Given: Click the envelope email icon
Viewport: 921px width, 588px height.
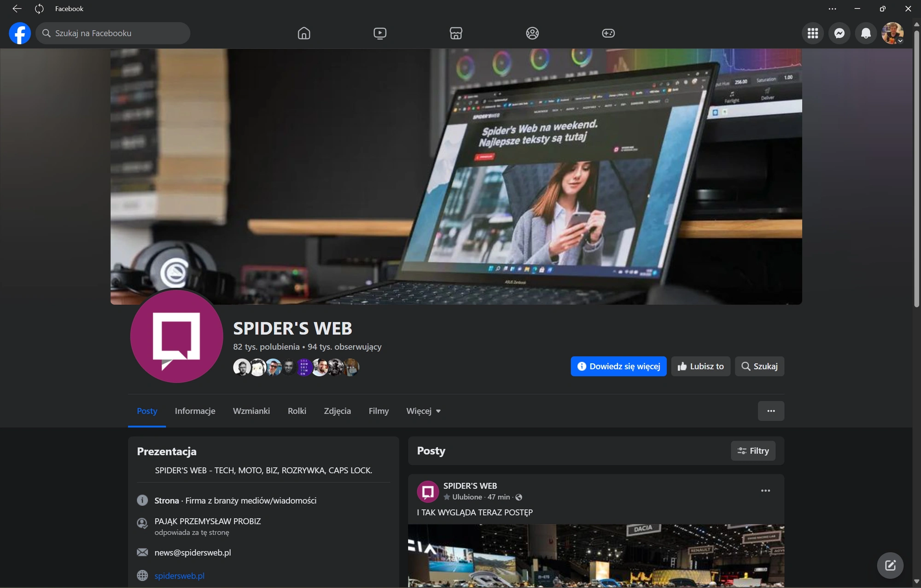Looking at the screenshot, I should tap(142, 553).
